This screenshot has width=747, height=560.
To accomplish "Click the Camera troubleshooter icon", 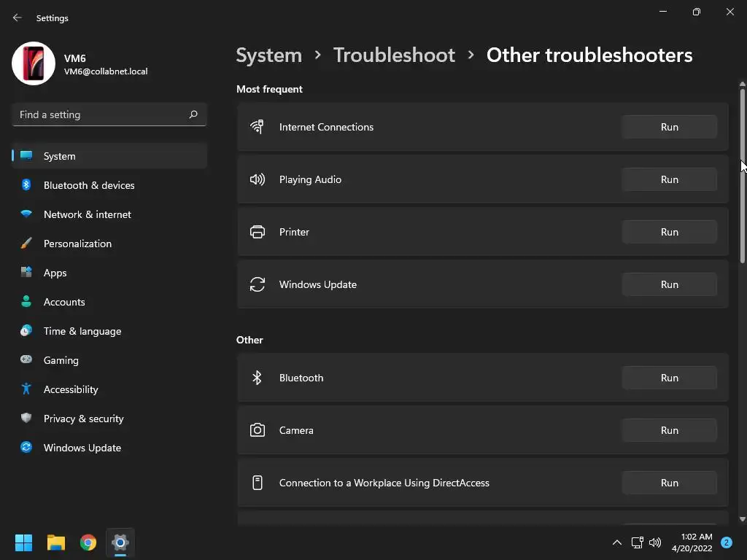I will [x=257, y=430].
